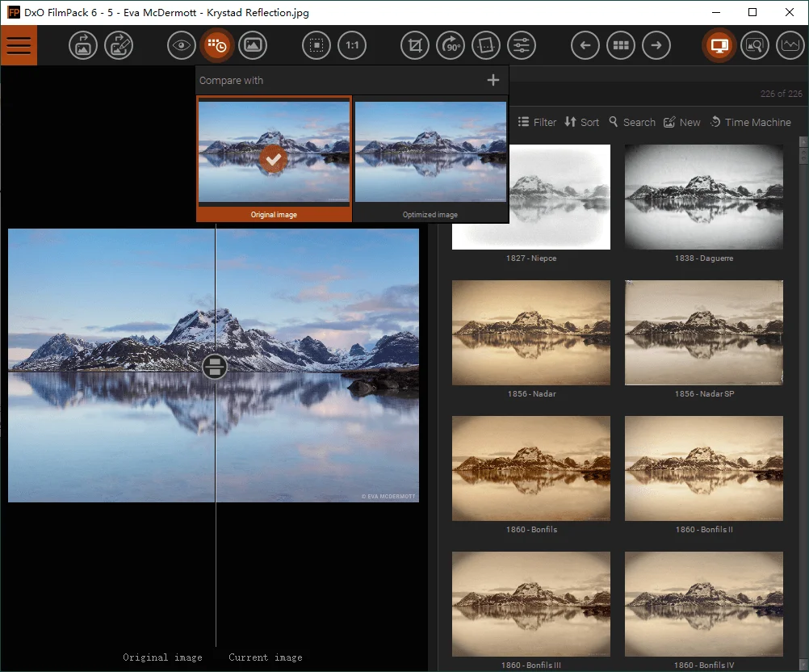Create a preset via the New button
Viewport: 809px width, 672px height.
[682, 122]
